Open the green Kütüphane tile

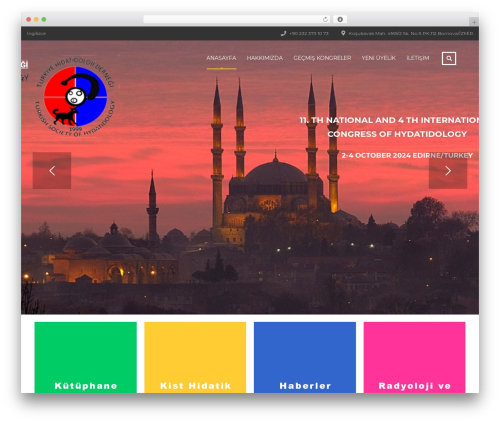[x=86, y=357]
